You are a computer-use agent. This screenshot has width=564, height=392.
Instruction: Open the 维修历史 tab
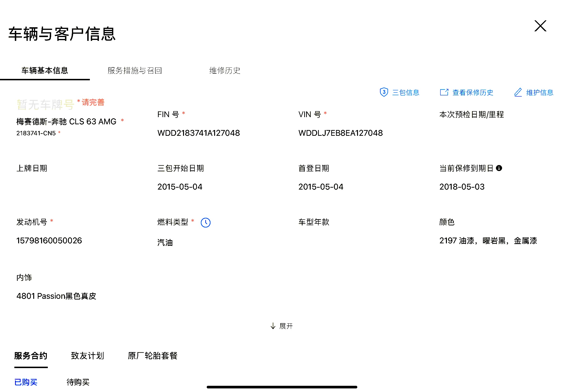(224, 71)
